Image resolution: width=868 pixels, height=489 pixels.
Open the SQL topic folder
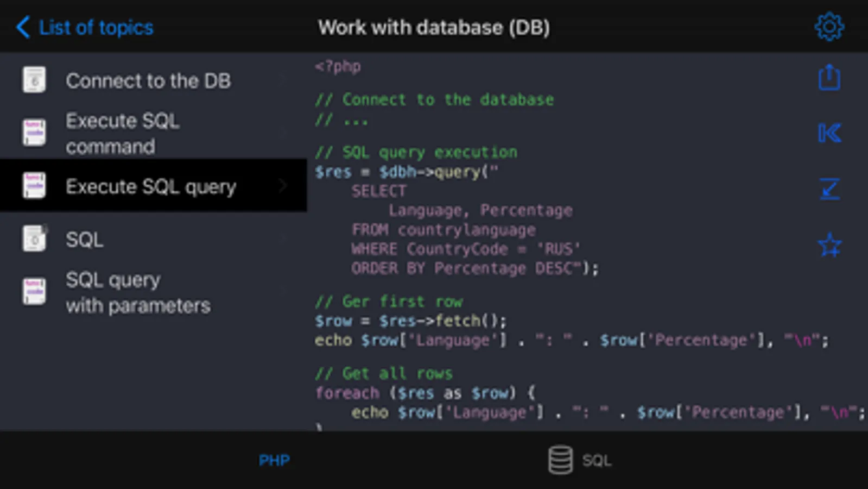154,239
